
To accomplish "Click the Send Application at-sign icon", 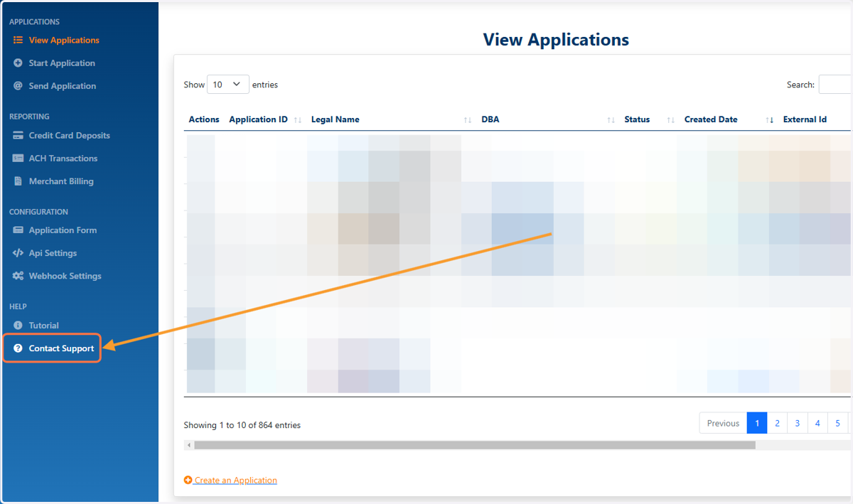I will (18, 86).
